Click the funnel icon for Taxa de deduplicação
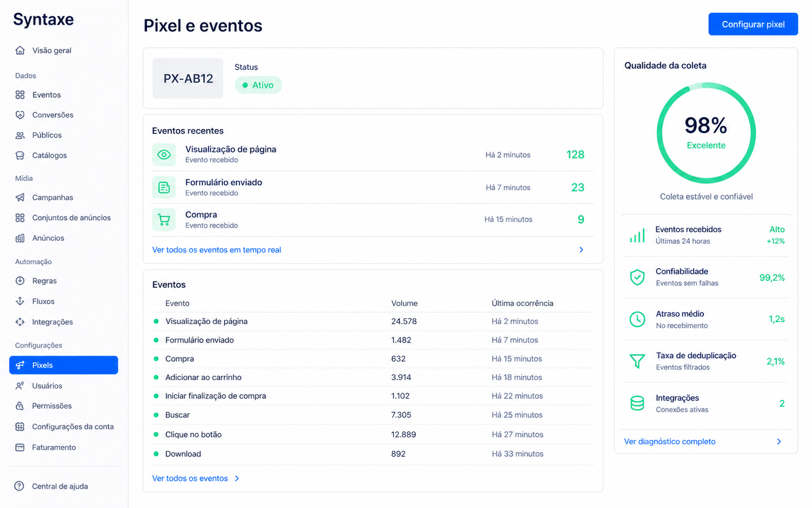Viewport: 812px width, 508px height. (637, 361)
